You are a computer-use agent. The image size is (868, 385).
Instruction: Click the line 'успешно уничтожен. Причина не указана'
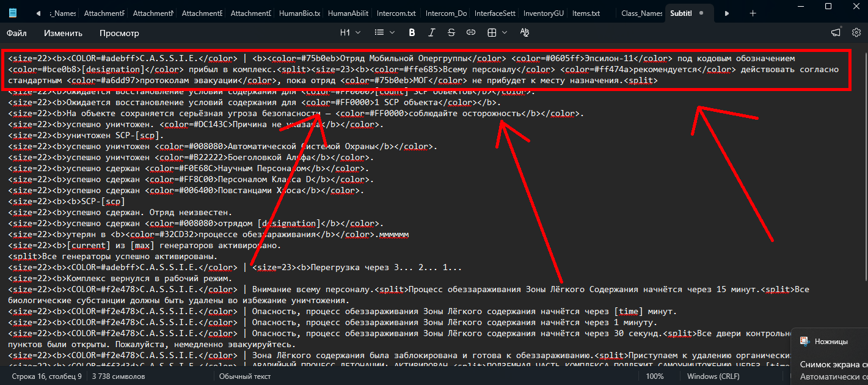(195, 124)
